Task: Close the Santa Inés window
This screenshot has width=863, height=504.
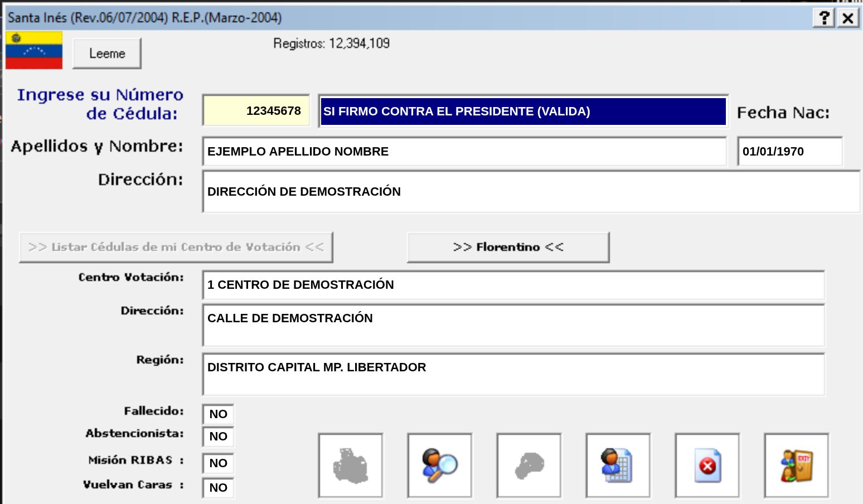Action: (848, 18)
